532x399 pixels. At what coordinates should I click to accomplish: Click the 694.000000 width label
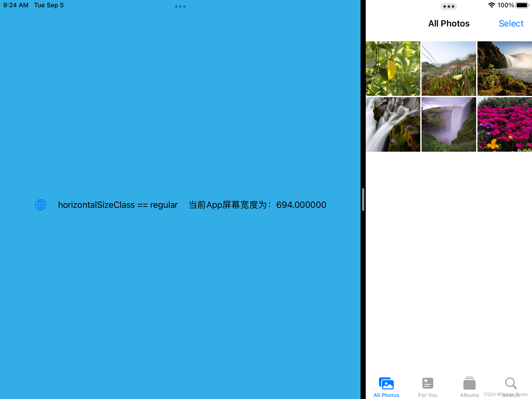pyautogui.click(x=301, y=205)
